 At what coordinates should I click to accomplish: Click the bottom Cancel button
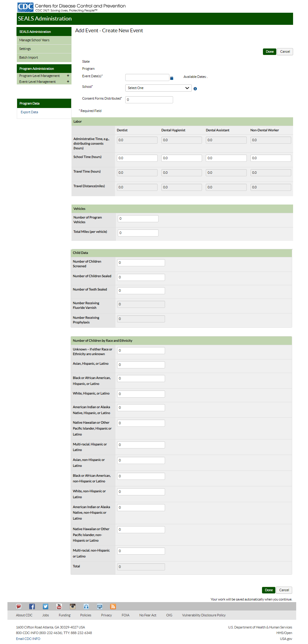[284, 590]
